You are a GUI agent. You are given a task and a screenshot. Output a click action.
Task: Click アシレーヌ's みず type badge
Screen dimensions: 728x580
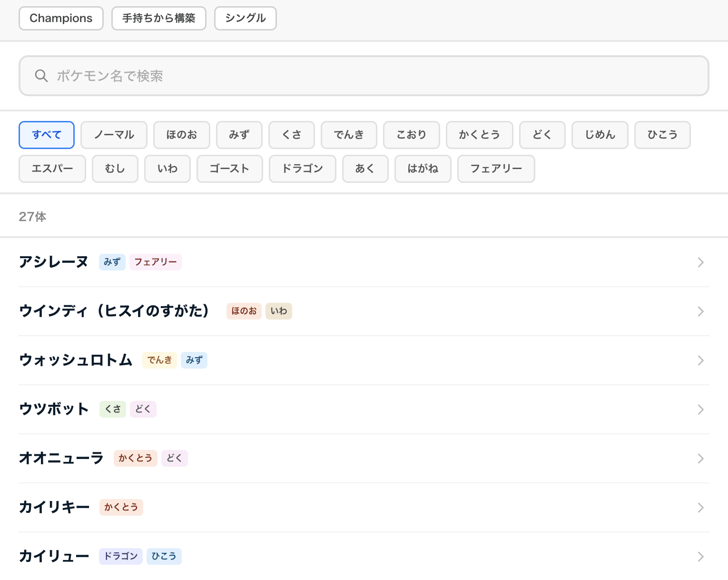(112, 262)
